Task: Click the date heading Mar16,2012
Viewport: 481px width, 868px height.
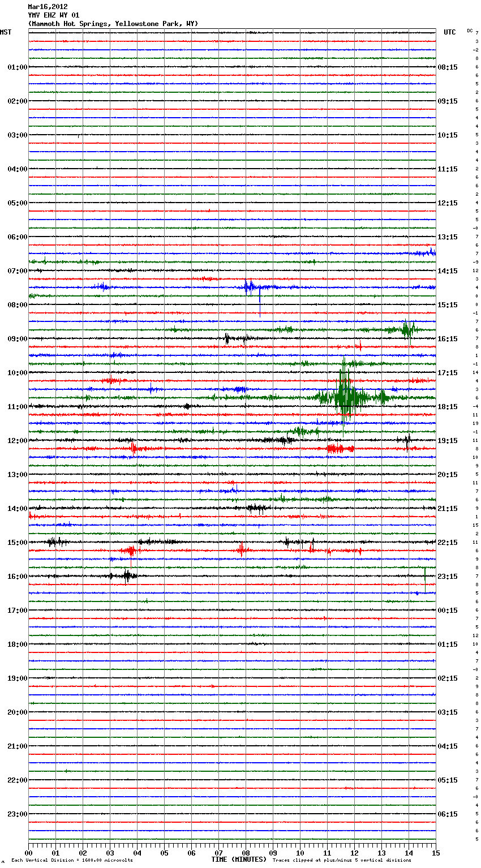Action: 48,7
